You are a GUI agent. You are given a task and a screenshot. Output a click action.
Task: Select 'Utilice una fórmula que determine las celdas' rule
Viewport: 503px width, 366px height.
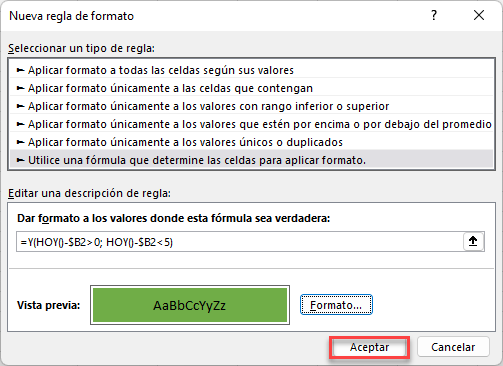252,160
